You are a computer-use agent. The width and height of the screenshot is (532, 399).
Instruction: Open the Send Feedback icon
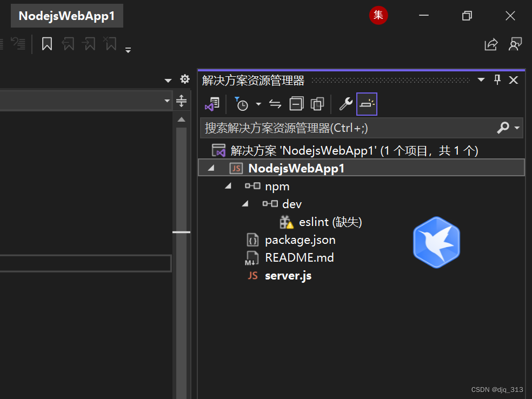tap(515, 44)
